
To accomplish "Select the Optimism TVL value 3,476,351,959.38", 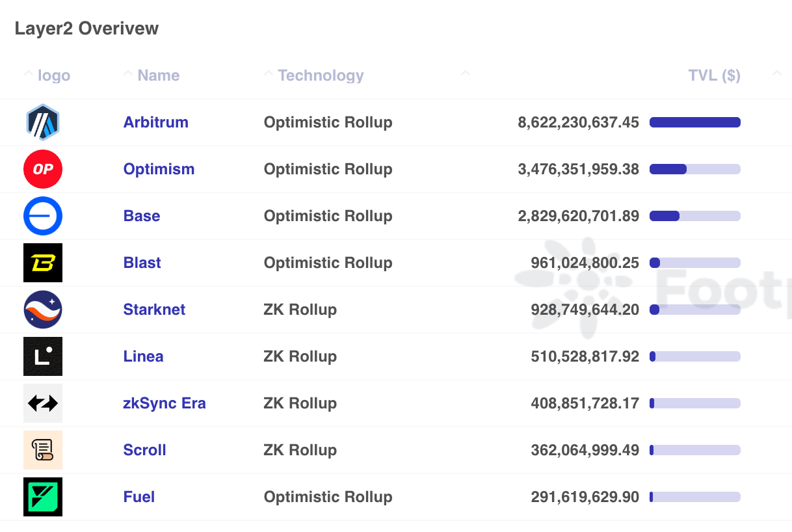I will pyautogui.click(x=579, y=169).
